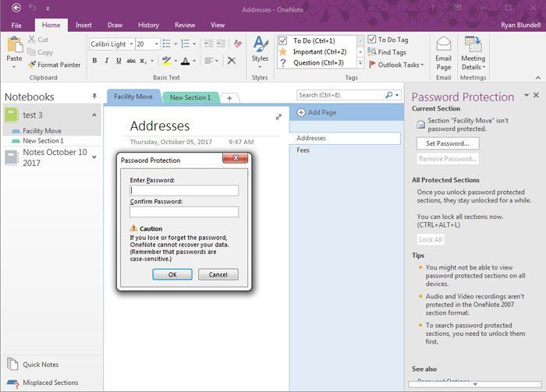Open the font name dropdown
The width and height of the screenshot is (546, 392).
[x=131, y=44]
